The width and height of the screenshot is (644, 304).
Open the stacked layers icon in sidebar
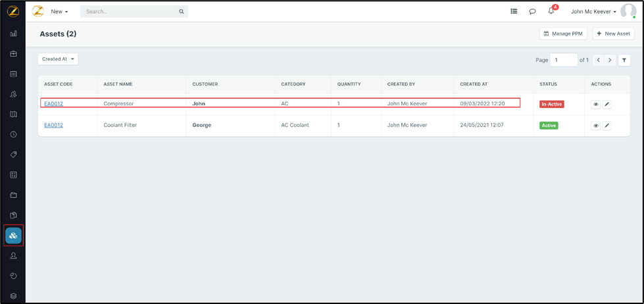(13, 296)
